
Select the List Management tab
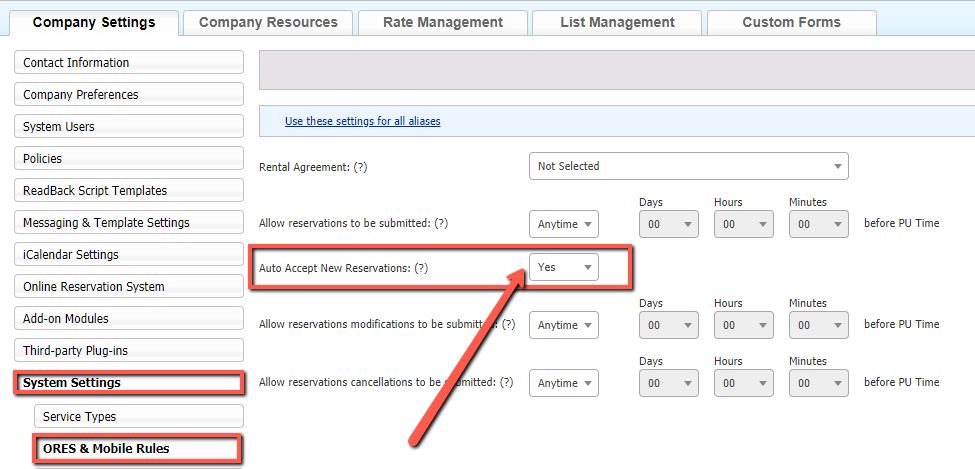617,22
